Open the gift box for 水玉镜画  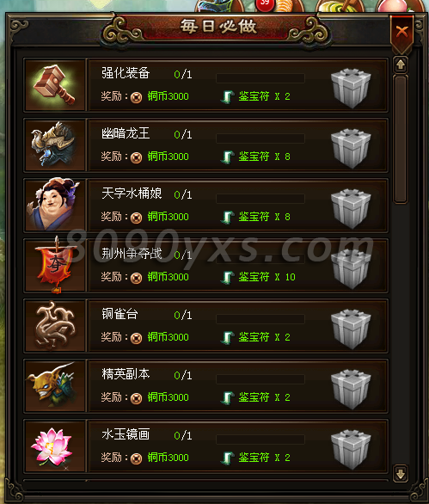click(351, 449)
